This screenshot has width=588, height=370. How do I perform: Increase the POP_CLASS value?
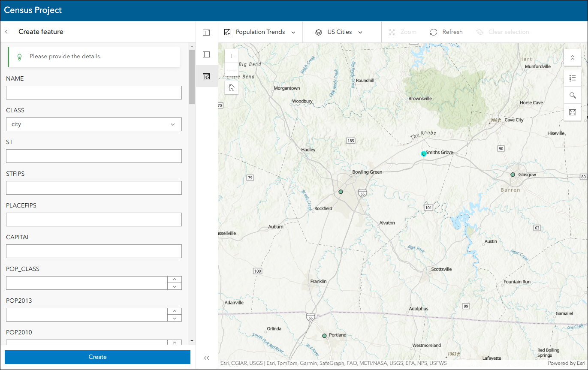click(175, 280)
